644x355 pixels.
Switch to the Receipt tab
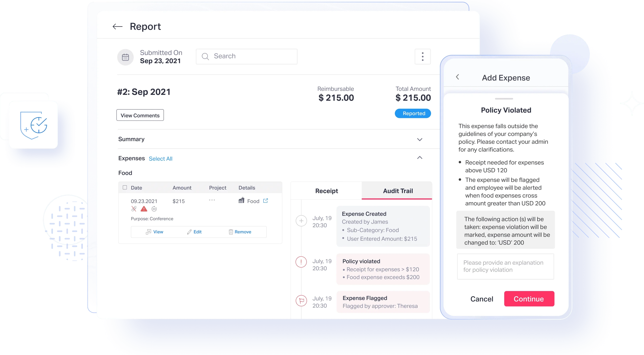click(x=327, y=191)
